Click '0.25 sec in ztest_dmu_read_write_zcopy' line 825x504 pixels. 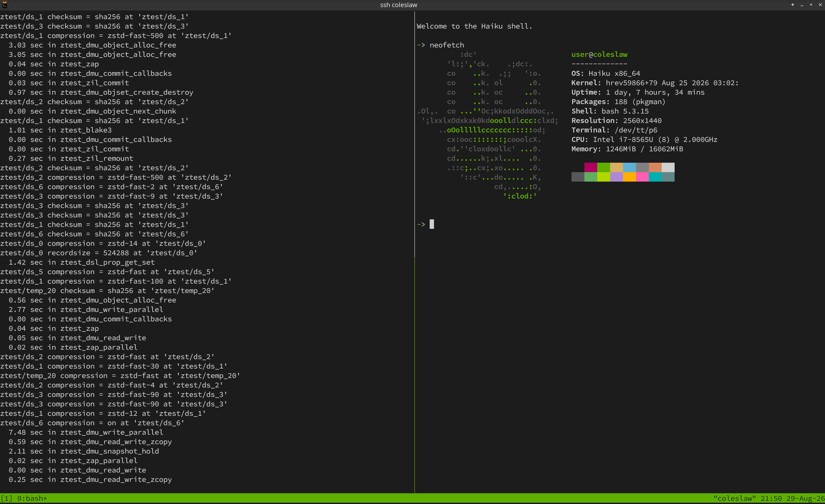click(x=90, y=480)
